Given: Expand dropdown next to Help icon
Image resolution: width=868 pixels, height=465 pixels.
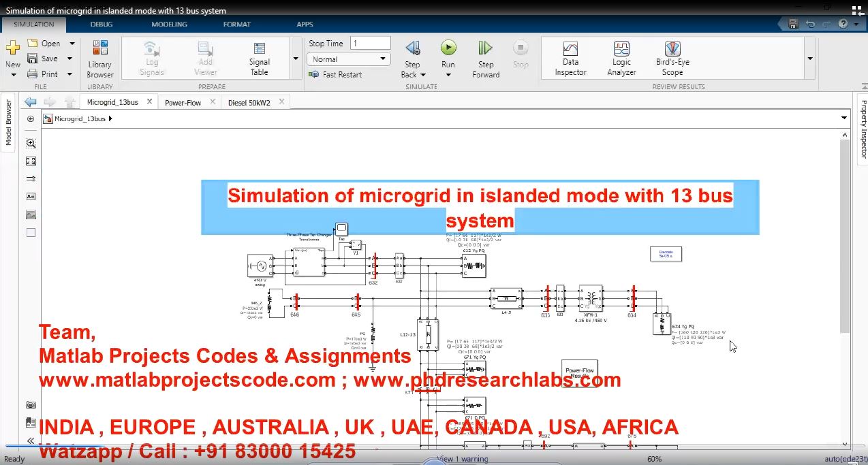Looking at the screenshot, I should pyautogui.click(x=856, y=24).
